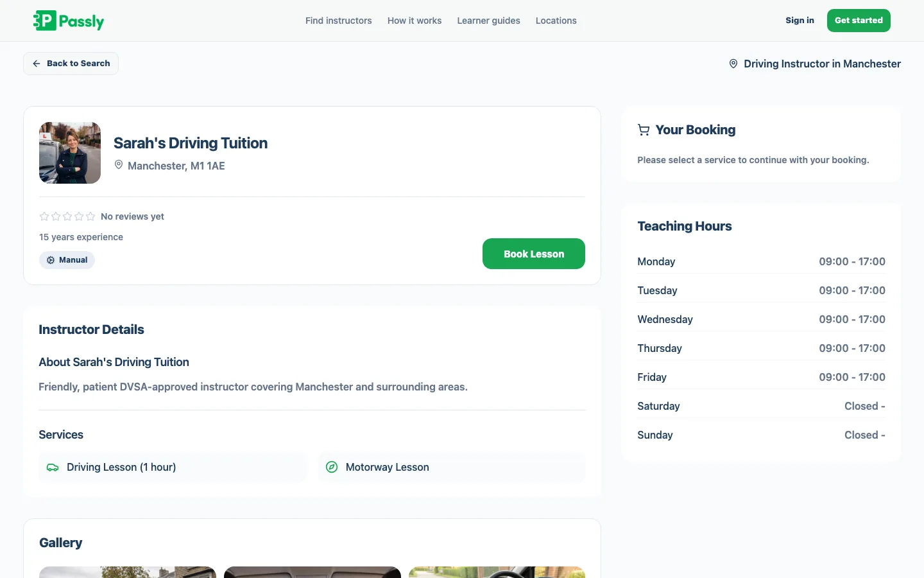The image size is (924, 578).
Task: Click the car icon for Driving Lesson
Action: coord(53,468)
